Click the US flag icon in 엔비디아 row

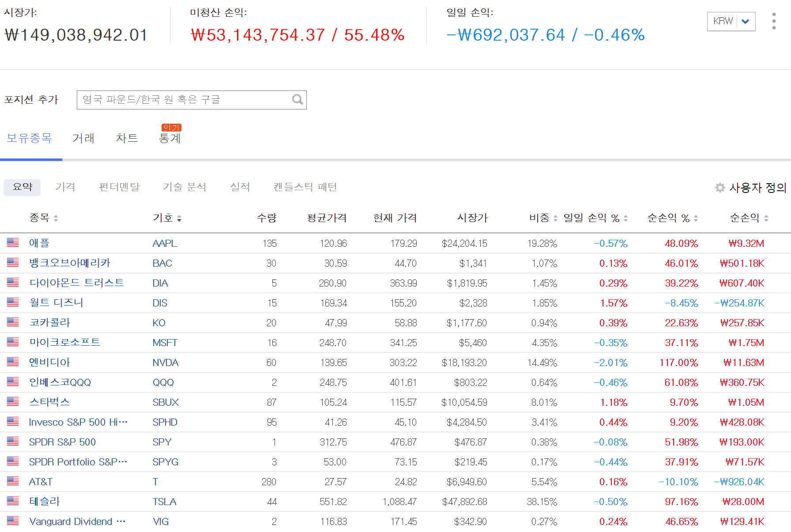(13, 362)
